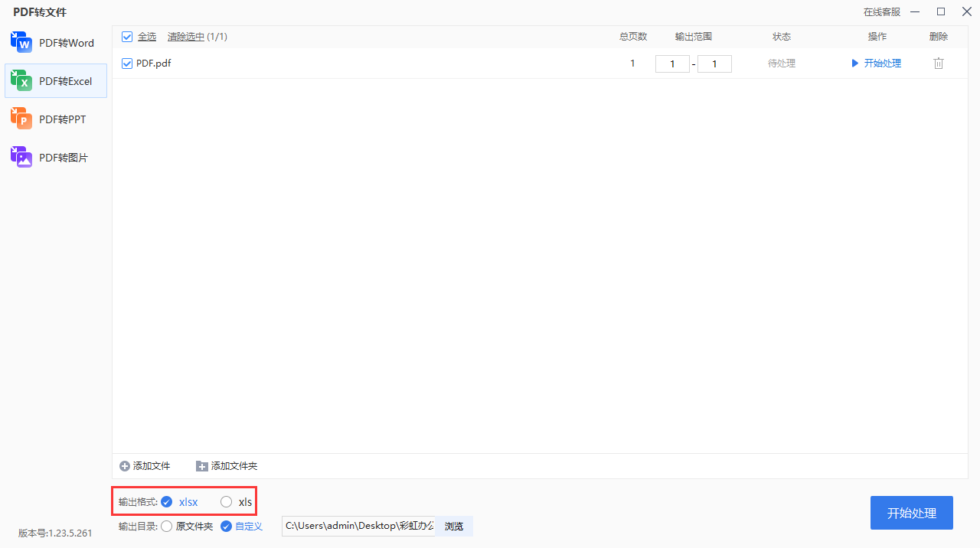Click the 待处理 status text
This screenshot has height=548, width=980.
pyautogui.click(x=782, y=64)
